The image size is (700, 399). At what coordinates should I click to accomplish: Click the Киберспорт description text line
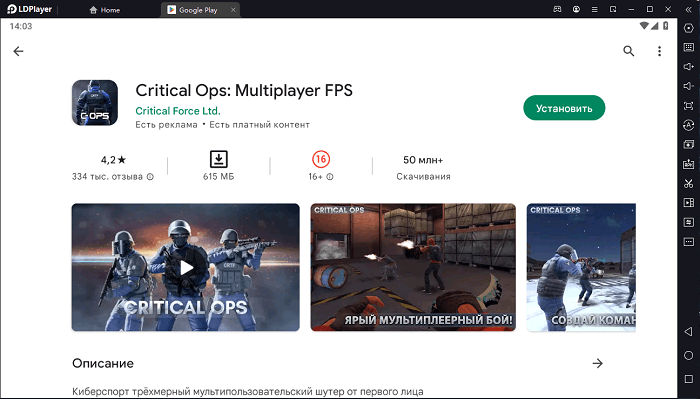[x=248, y=392]
